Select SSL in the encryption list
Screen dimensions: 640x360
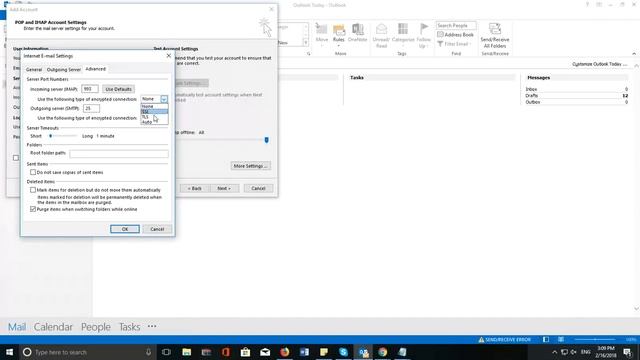click(154, 111)
